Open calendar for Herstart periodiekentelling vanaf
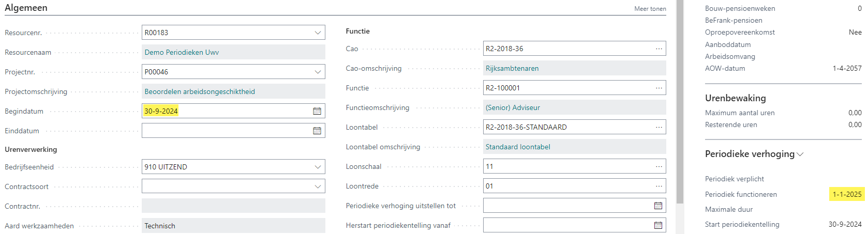The height and width of the screenshot is (234, 868). click(658, 225)
